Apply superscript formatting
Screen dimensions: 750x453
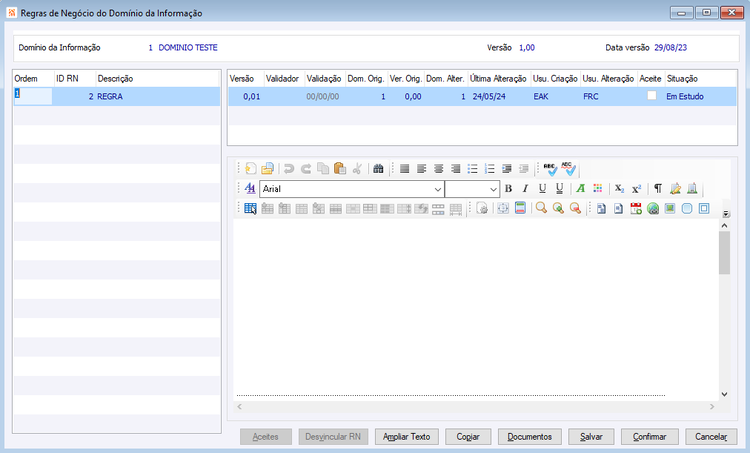pos(636,188)
